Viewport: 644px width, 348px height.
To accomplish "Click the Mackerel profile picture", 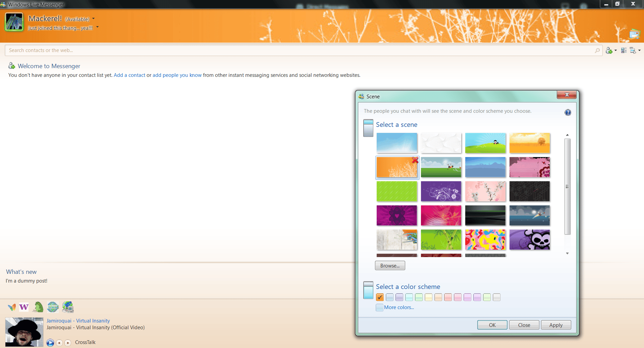I will 14,22.
